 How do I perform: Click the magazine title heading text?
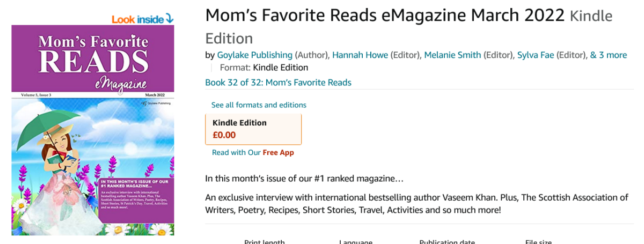click(385, 16)
